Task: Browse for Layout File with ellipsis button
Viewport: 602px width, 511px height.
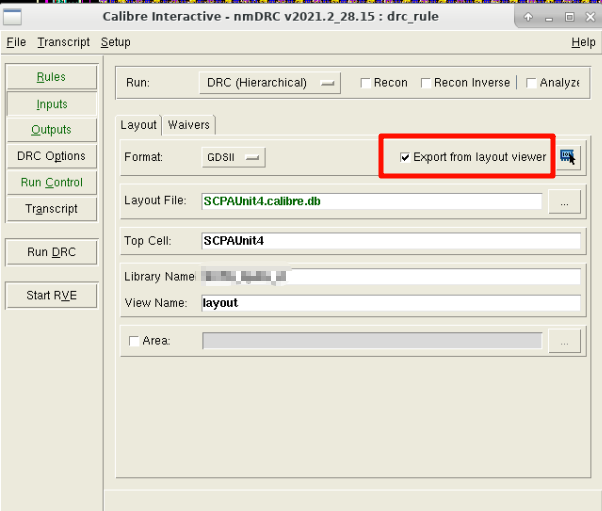Action: click(564, 202)
